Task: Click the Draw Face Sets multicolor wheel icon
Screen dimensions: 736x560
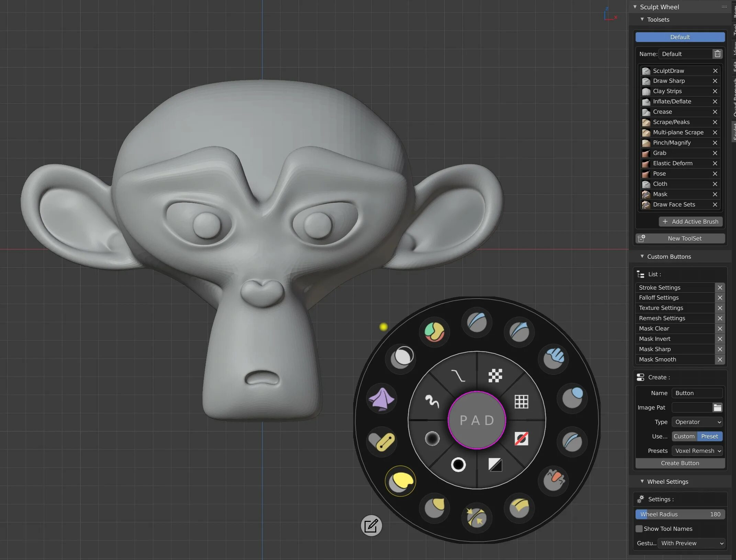Action: pyautogui.click(x=434, y=332)
